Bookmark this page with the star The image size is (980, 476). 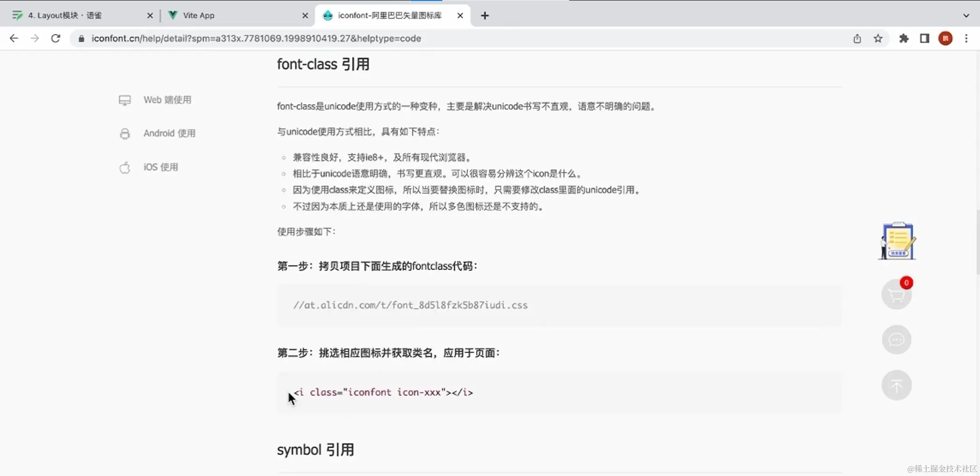click(x=878, y=39)
